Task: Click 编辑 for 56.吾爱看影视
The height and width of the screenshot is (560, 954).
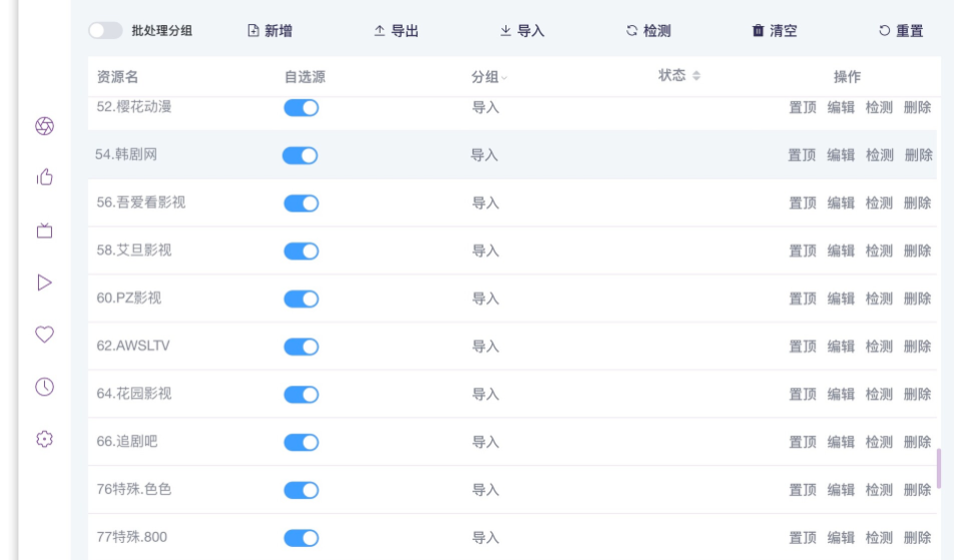Action: point(840,203)
